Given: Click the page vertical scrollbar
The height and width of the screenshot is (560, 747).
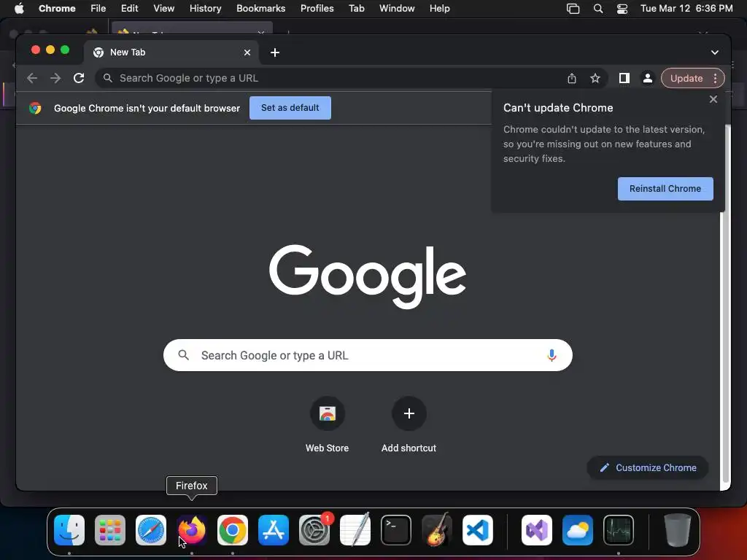Looking at the screenshot, I should (x=726, y=305).
